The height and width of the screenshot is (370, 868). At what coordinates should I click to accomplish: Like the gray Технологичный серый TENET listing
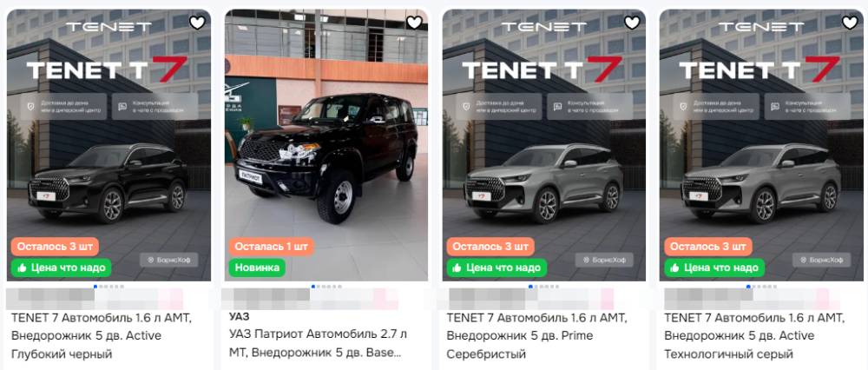[851, 23]
